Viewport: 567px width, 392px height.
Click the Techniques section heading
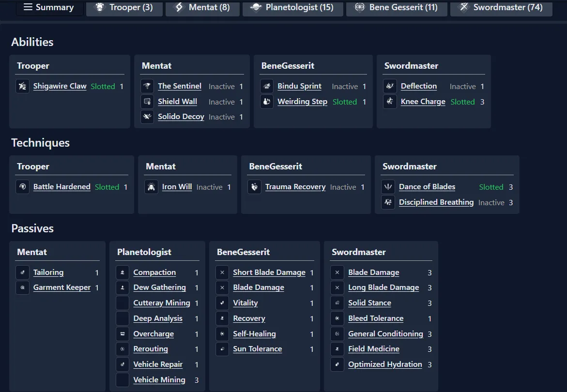pyautogui.click(x=41, y=143)
